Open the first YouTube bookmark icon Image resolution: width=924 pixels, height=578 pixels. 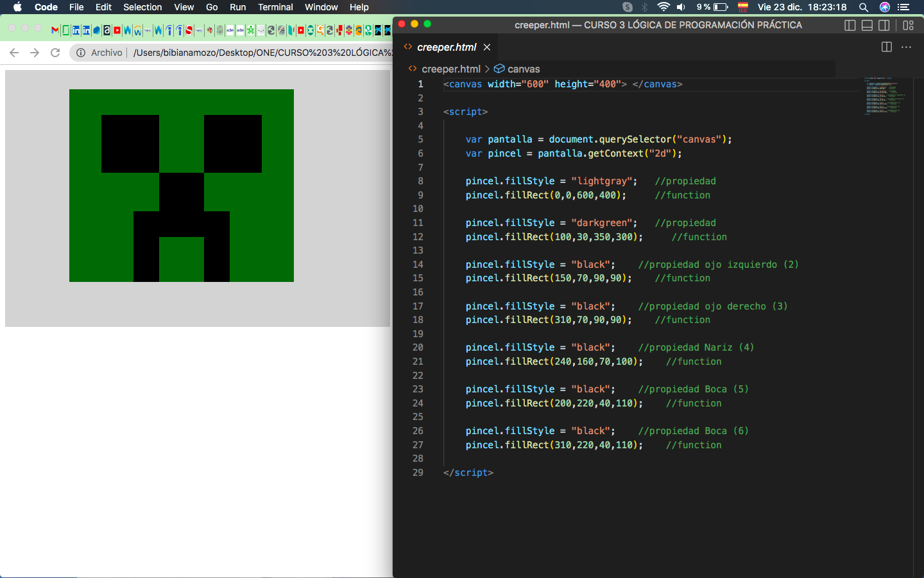(x=117, y=30)
